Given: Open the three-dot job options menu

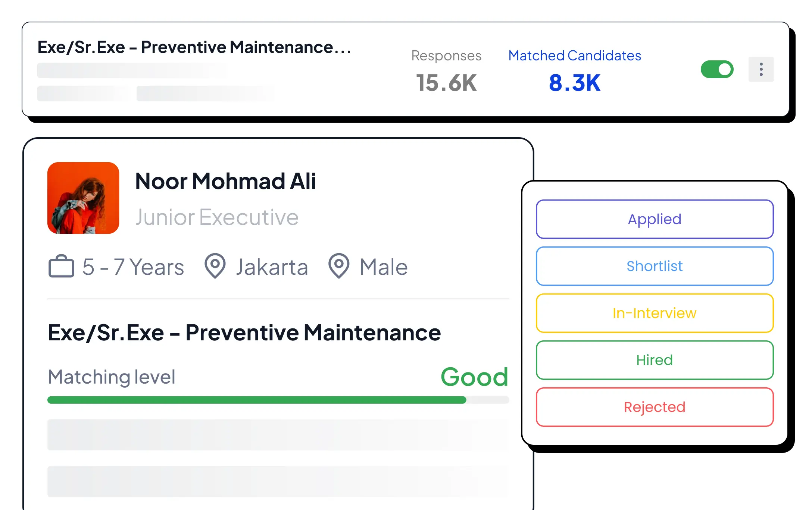Looking at the screenshot, I should pos(761,69).
